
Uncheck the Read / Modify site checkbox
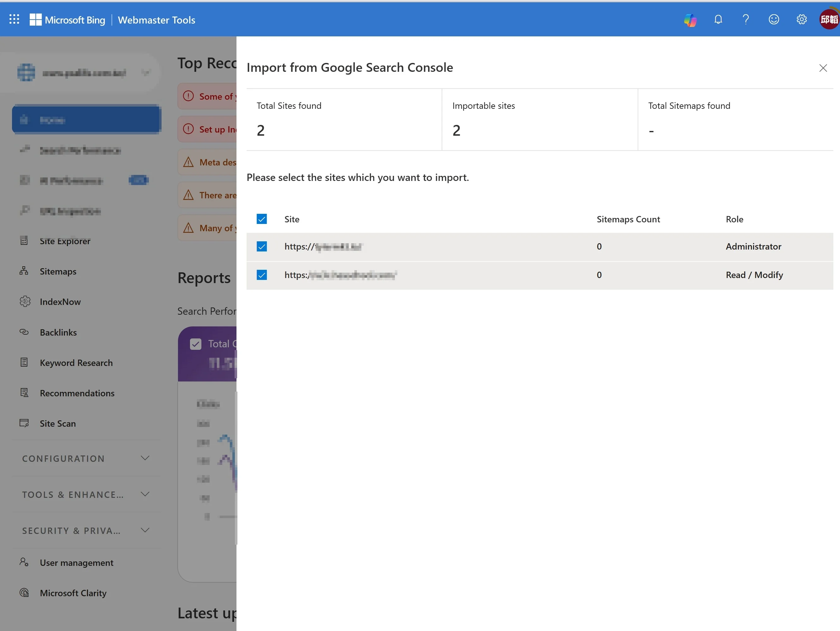tap(262, 275)
